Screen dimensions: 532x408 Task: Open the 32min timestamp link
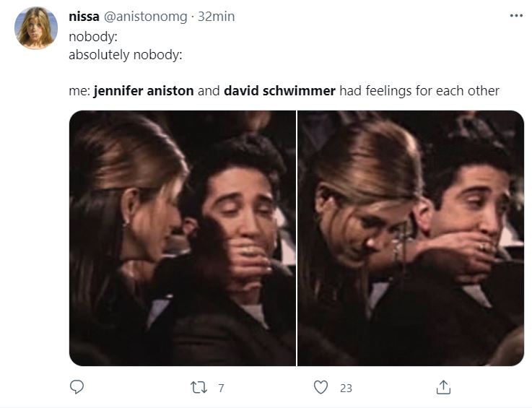pos(216,17)
